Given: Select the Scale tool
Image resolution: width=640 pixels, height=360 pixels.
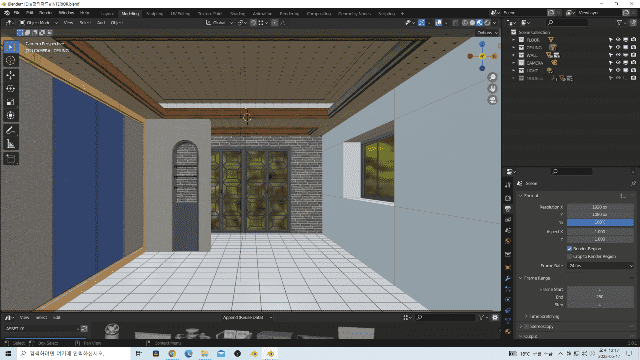Looking at the screenshot, I should [11, 102].
